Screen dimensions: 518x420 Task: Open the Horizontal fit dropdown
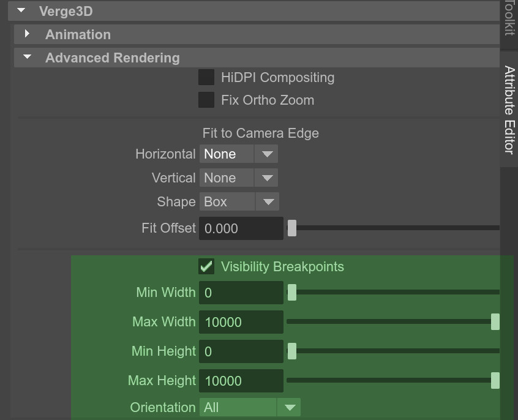(x=239, y=154)
